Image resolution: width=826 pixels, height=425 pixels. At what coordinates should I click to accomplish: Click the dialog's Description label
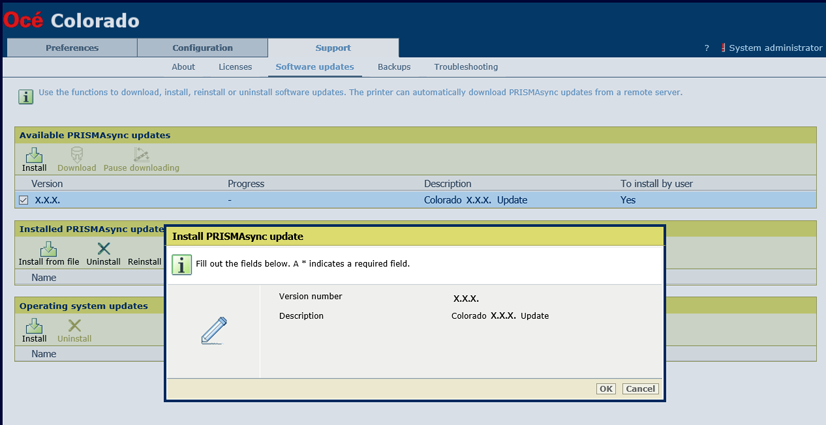pyautogui.click(x=301, y=316)
